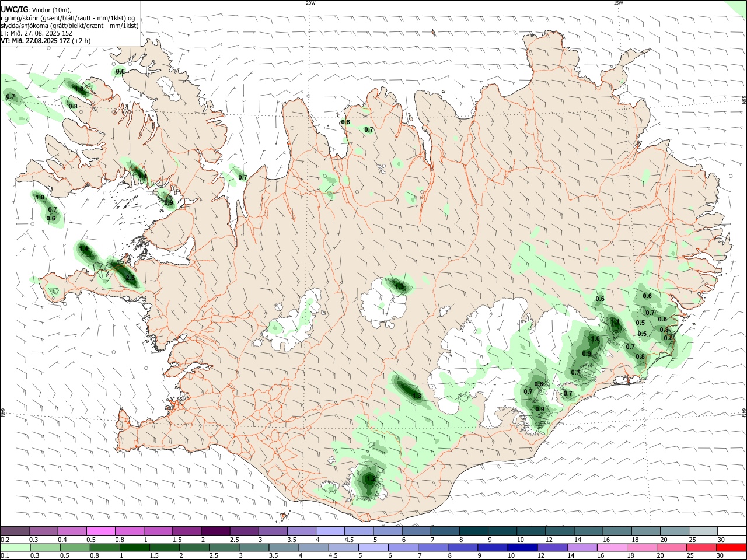
Task: Click the lower-scale 25 coral red swatch
Action: pos(701,548)
